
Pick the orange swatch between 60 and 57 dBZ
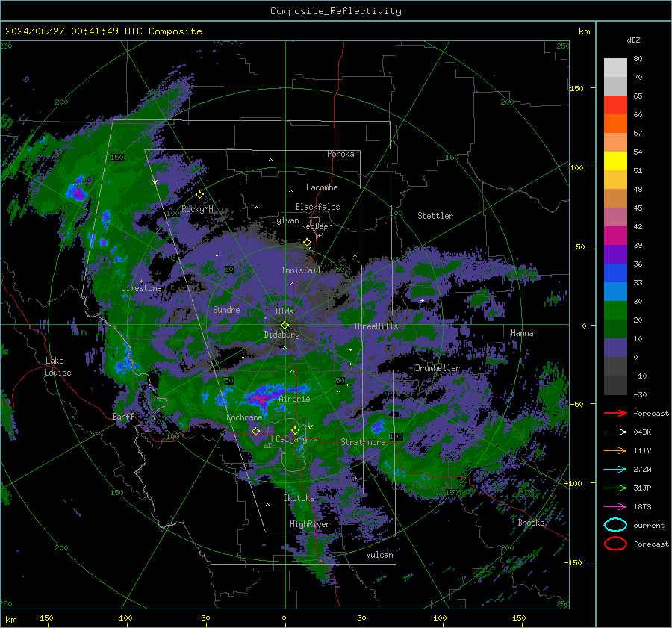pos(615,124)
